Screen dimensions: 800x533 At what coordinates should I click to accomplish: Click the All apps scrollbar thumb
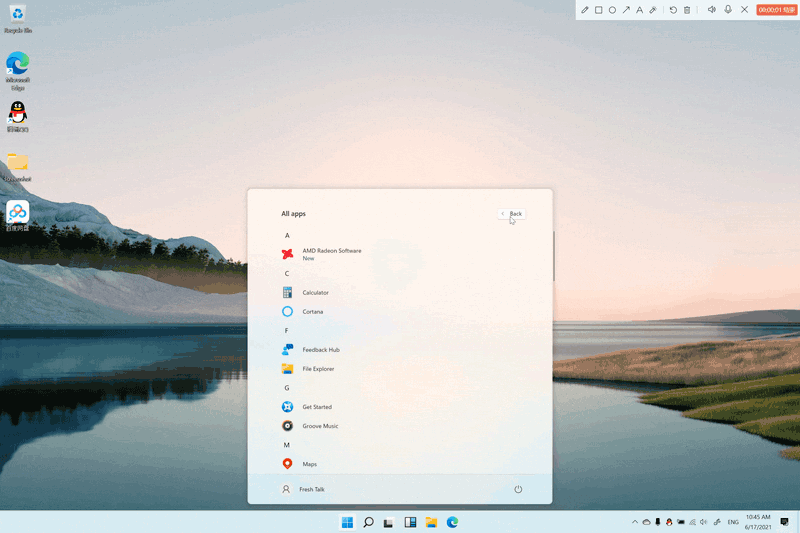pyautogui.click(x=554, y=256)
